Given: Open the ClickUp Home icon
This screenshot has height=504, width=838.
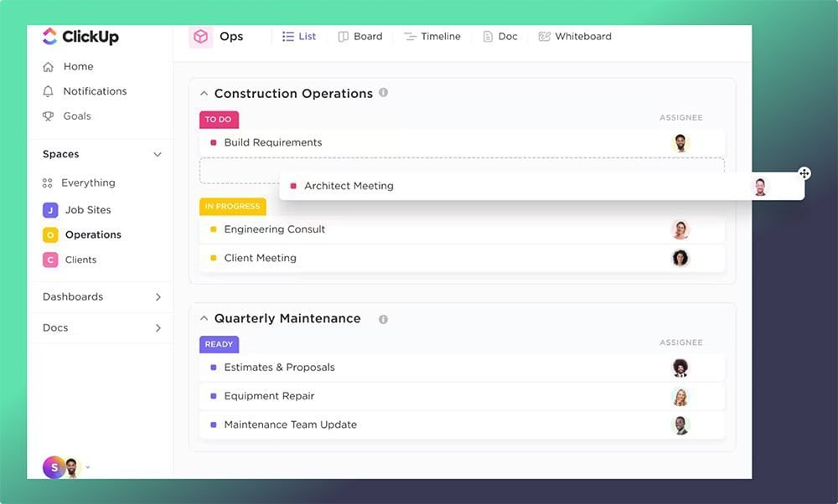Looking at the screenshot, I should [49, 66].
